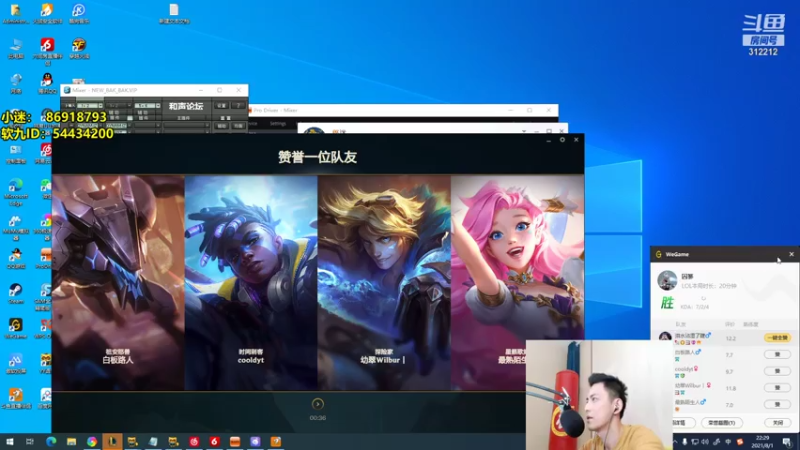The height and width of the screenshot is (450, 800).
Task: Click the honor screenshot button in WeGame
Action: [721, 422]
